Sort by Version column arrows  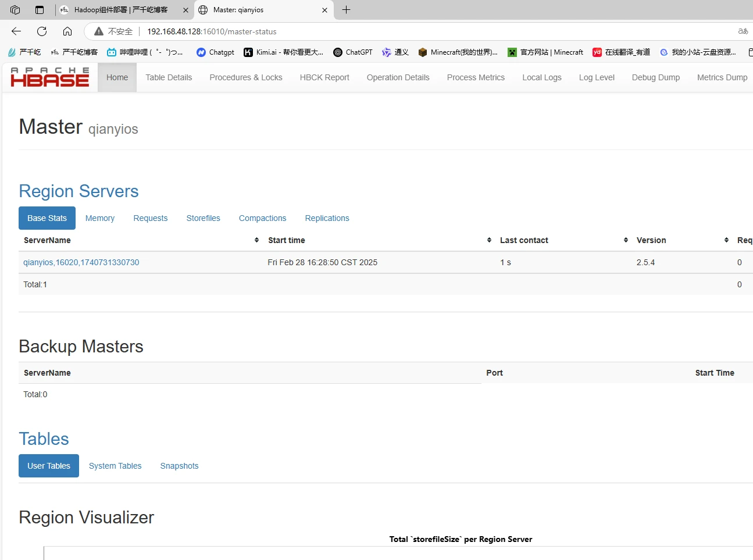point(726,240)
